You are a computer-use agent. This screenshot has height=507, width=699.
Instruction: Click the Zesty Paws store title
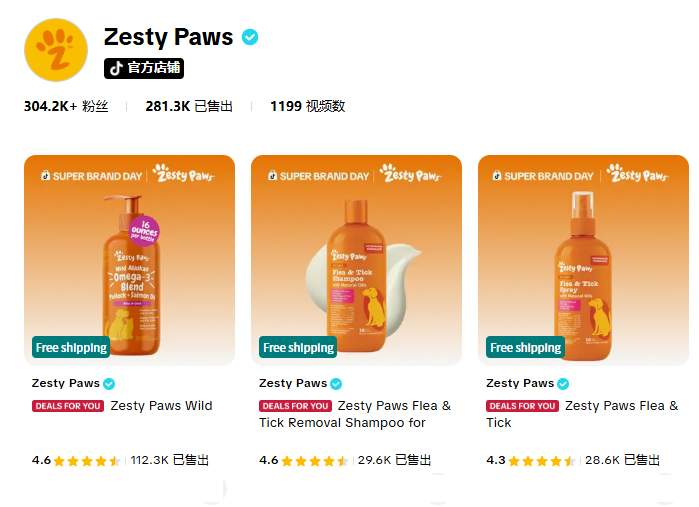point(169,37)
